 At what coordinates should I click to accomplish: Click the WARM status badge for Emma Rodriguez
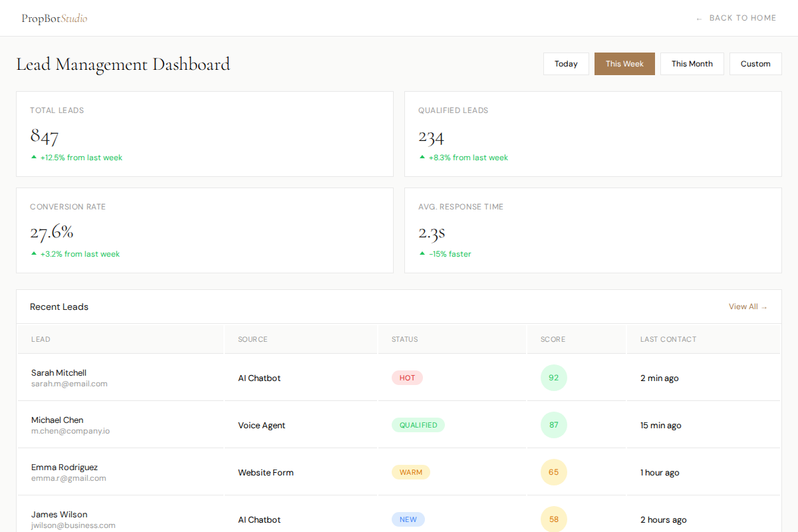[x=411, y=472]
